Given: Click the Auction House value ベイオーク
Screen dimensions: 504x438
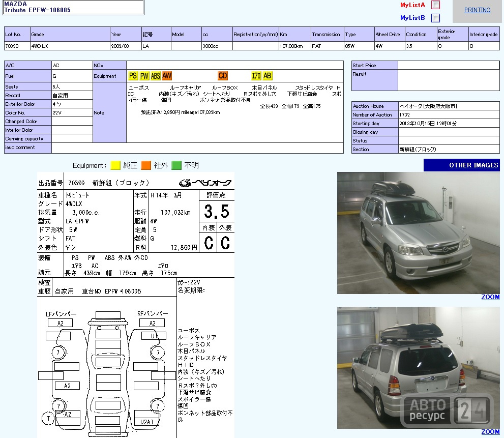Looking at the screenshot, I should 428,106.
